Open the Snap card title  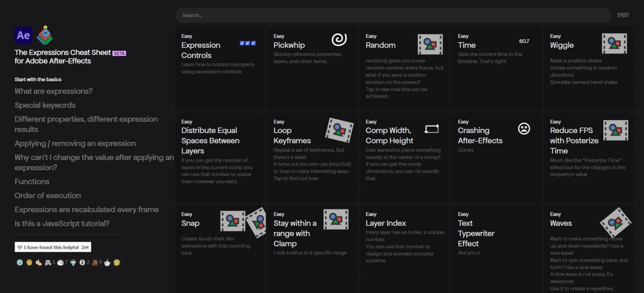point(190,223)
